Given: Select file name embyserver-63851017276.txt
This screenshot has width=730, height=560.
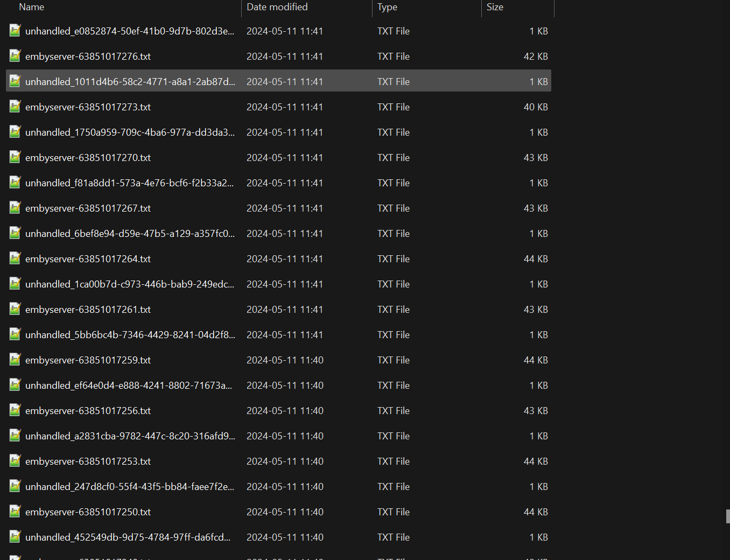Looking at the screenshot, I should [x=88, y=57].
